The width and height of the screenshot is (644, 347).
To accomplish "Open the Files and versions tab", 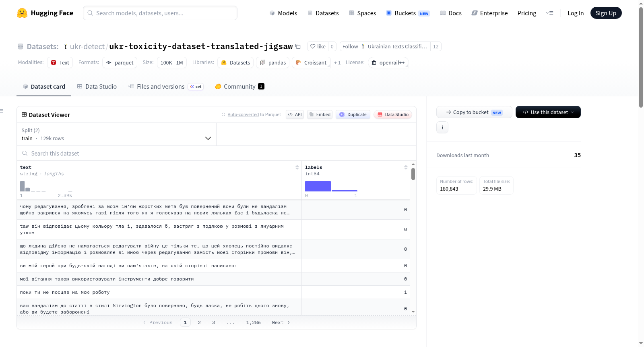I will (166, 86).
